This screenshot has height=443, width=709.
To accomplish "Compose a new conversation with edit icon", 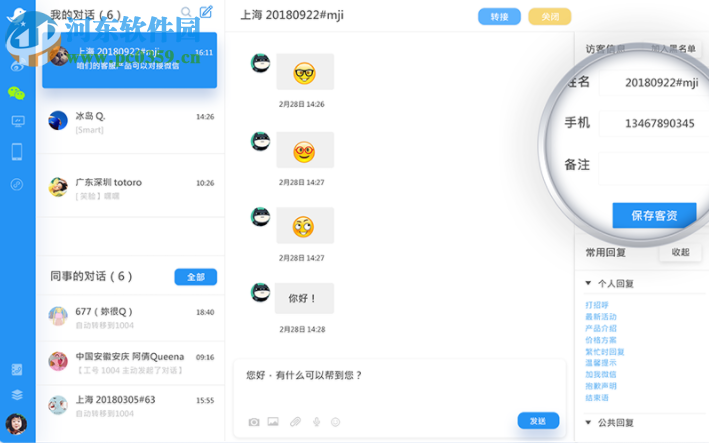I will pyautogui.click(x=206, y=11).
